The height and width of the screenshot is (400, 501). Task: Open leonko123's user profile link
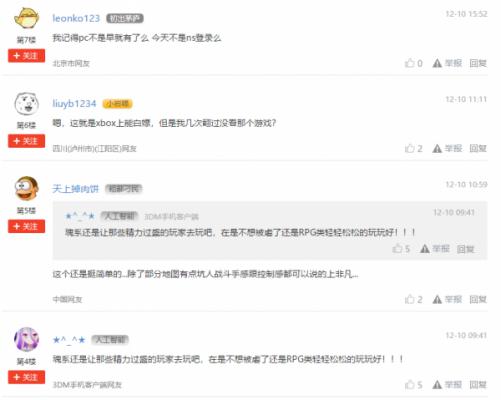[76, 18]
